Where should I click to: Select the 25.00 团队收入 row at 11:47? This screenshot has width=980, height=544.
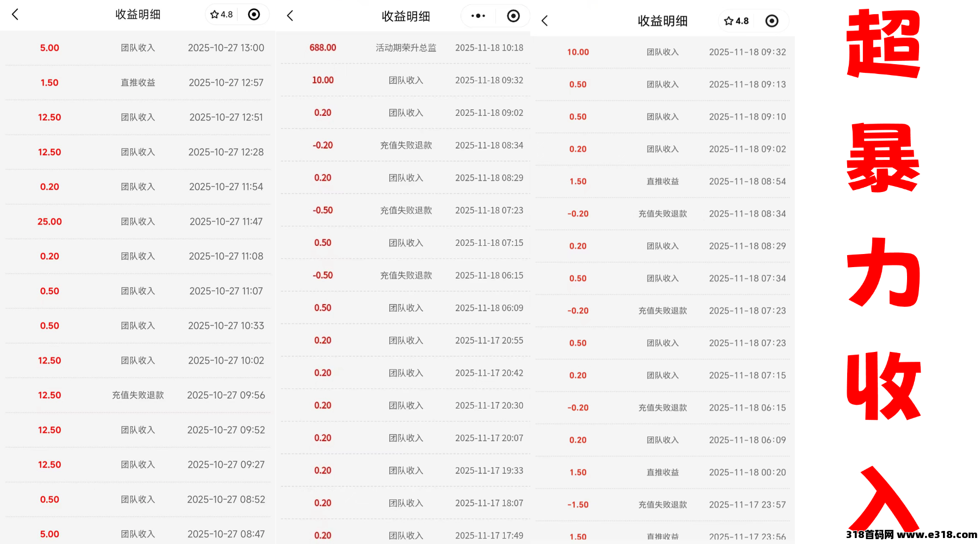tap(138, 221)
